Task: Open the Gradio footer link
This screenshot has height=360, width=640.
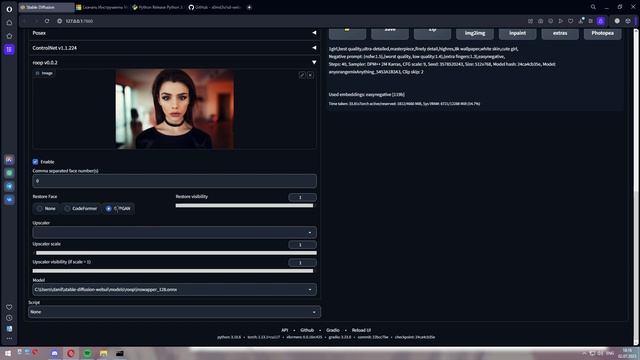Action: click(333, 330)
